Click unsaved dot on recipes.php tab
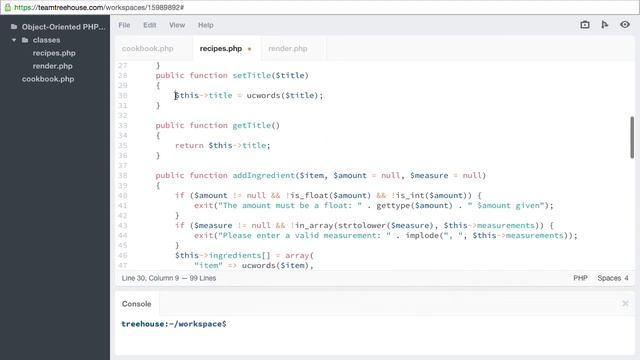 (x=249, y=49)
